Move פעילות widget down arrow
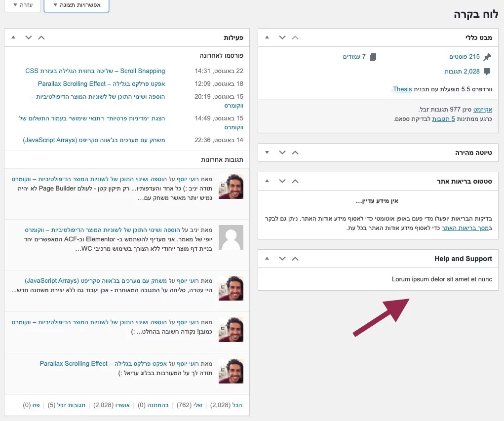The height and width of the screenshot is (421, 504). pyautogui.click(x=29, y=38)
